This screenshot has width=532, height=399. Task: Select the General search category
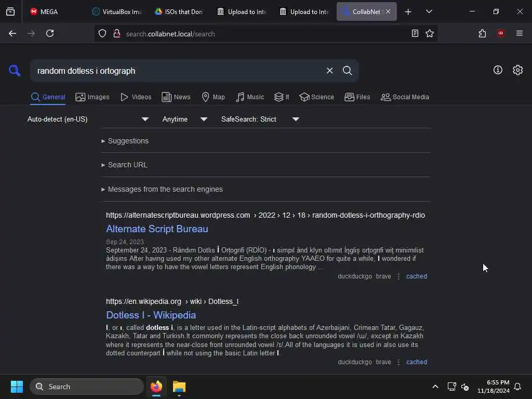click(x=48, y=97)
